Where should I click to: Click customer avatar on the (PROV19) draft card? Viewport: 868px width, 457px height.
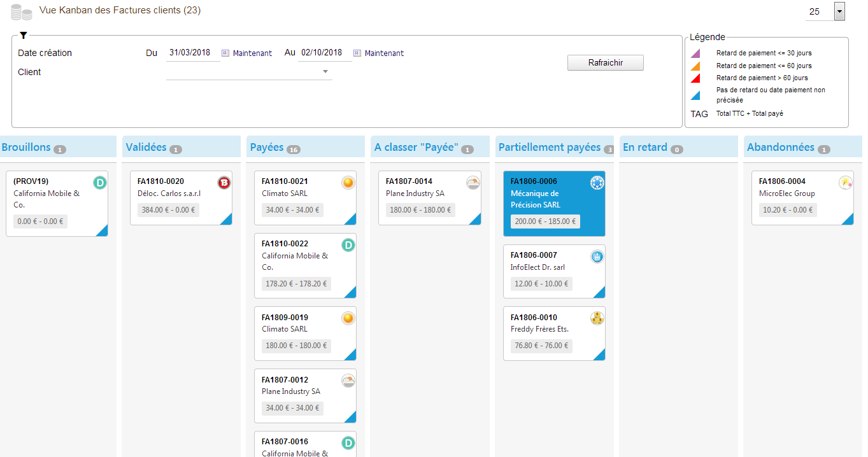click(99, 183)
